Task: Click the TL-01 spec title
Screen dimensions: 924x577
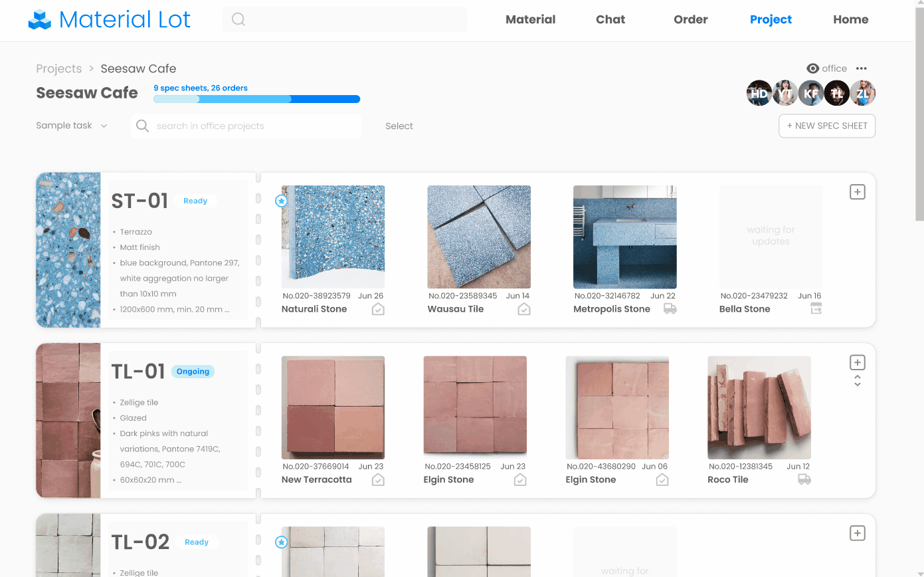Action: [138, 372]
